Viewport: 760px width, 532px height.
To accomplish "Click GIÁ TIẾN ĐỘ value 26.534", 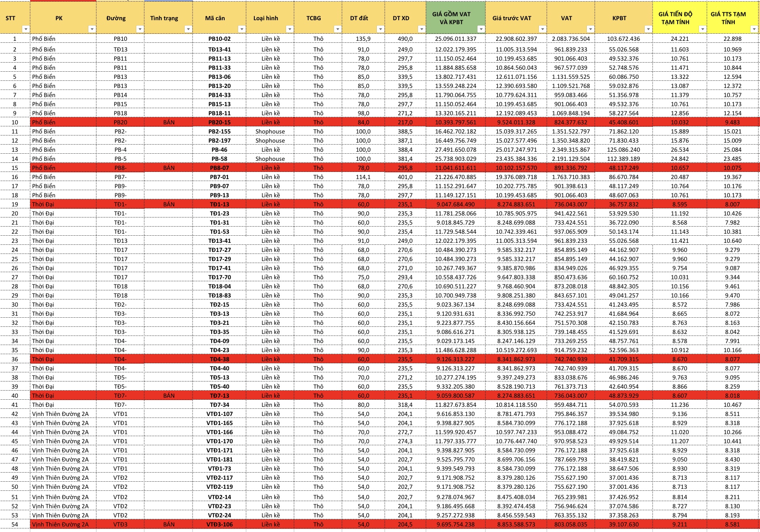I will 680,150.
